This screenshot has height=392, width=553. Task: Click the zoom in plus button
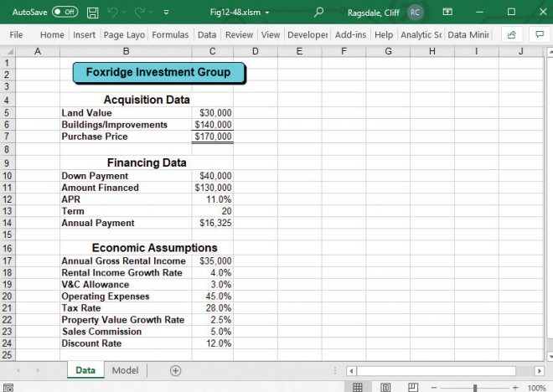tap(515, 388)
